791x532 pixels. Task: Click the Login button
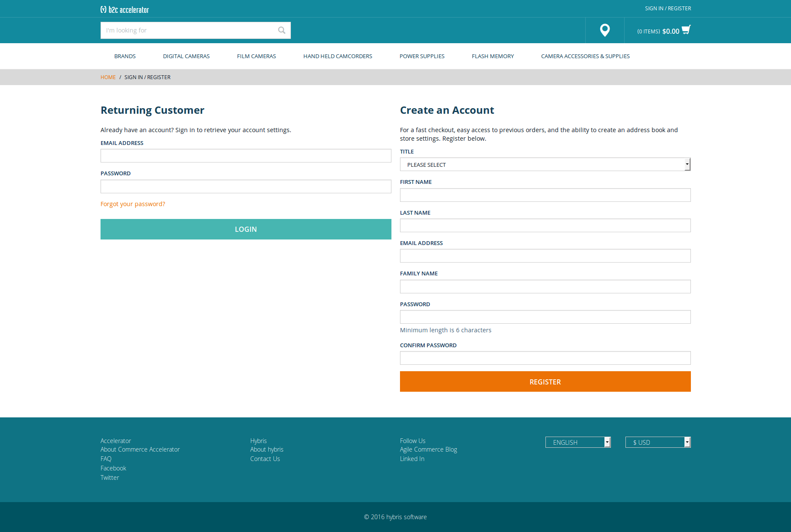246,229
